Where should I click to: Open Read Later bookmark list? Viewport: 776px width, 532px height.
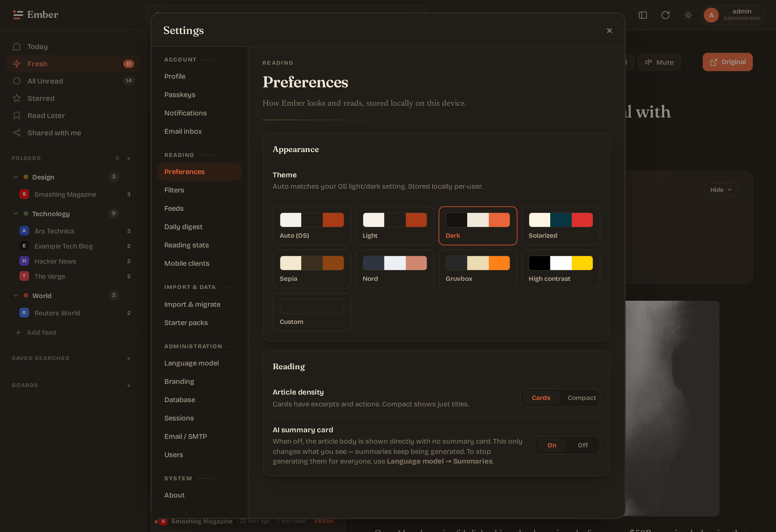pyautogui.click(x=73, y=116)
